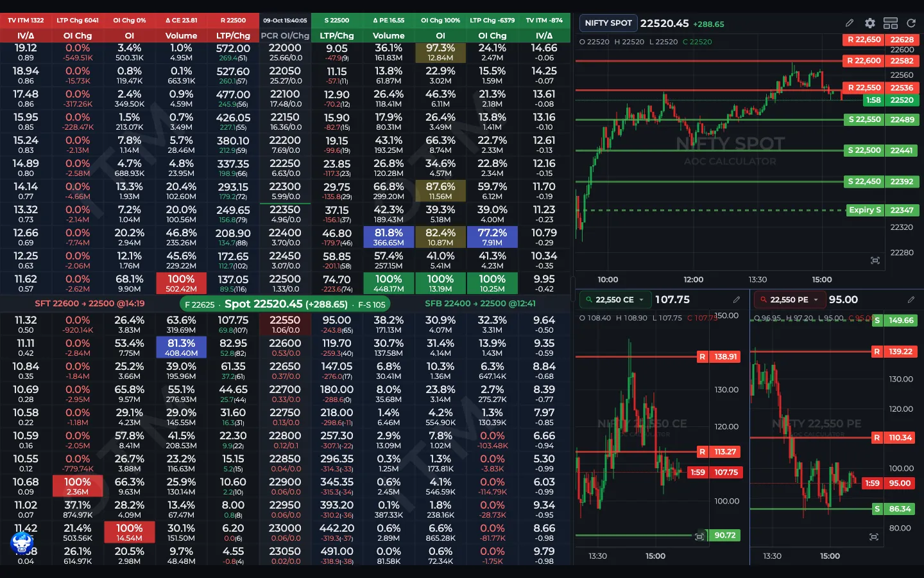The image size is (924, 578).
Task: Click the S 86.34 label on PE chart
Action: (x=894, y=509)
